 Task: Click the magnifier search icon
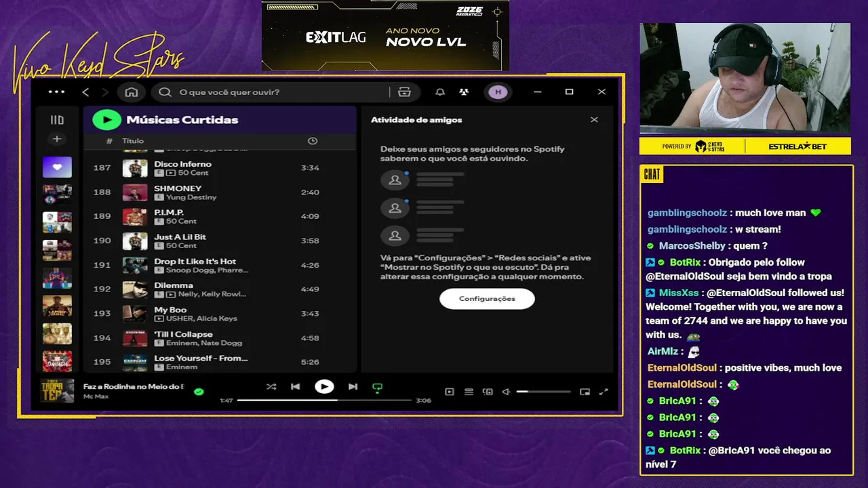(x=165, y=92)
